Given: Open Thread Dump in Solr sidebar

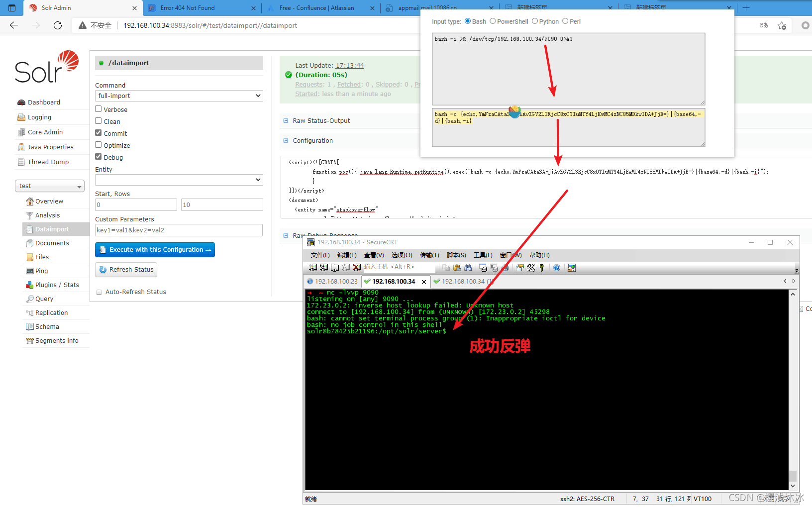Looking at the screenshot, I should click(48, 162).
